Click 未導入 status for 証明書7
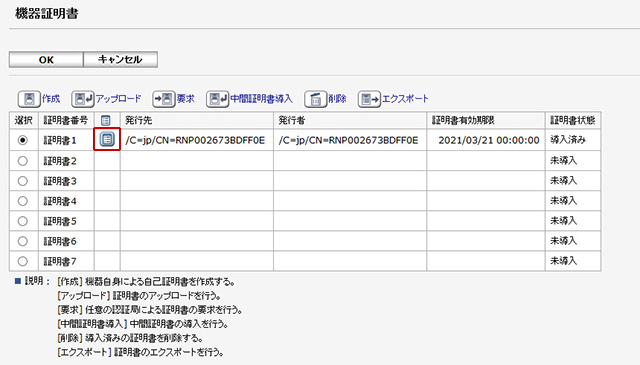The height and width of the screenshot is (365, 640). (564, 260)
